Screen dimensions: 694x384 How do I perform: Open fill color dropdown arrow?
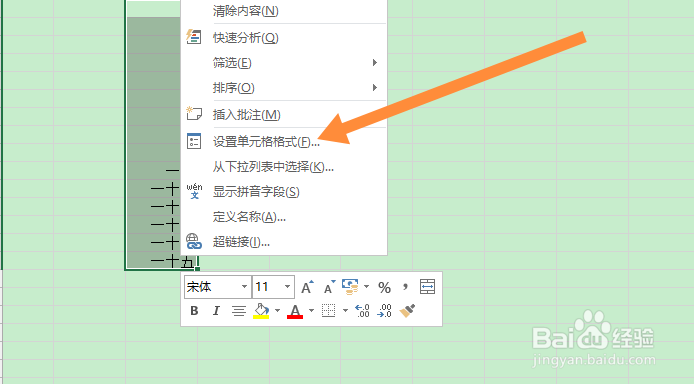[x=278, y=311]
